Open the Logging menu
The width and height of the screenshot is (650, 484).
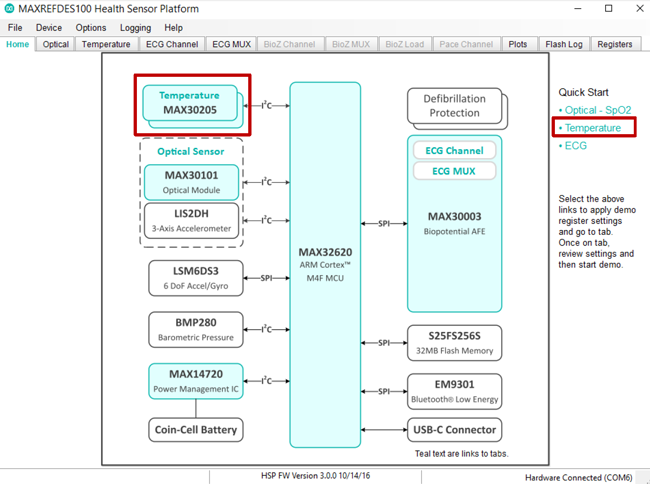click(x=136, y=28)
